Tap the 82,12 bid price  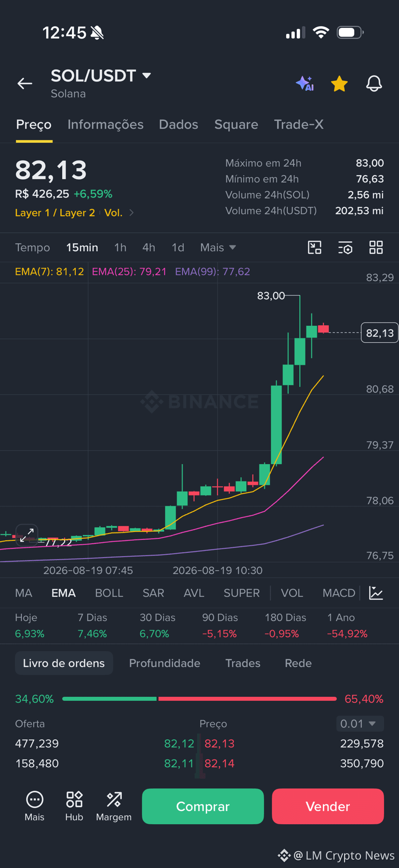click(x=179, y=744)
